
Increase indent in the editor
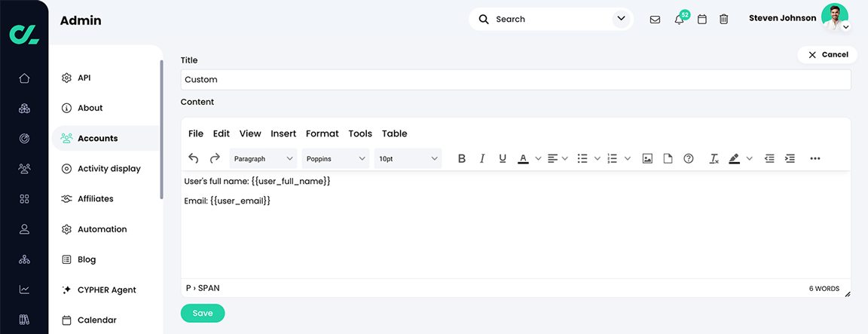(790, 158)
